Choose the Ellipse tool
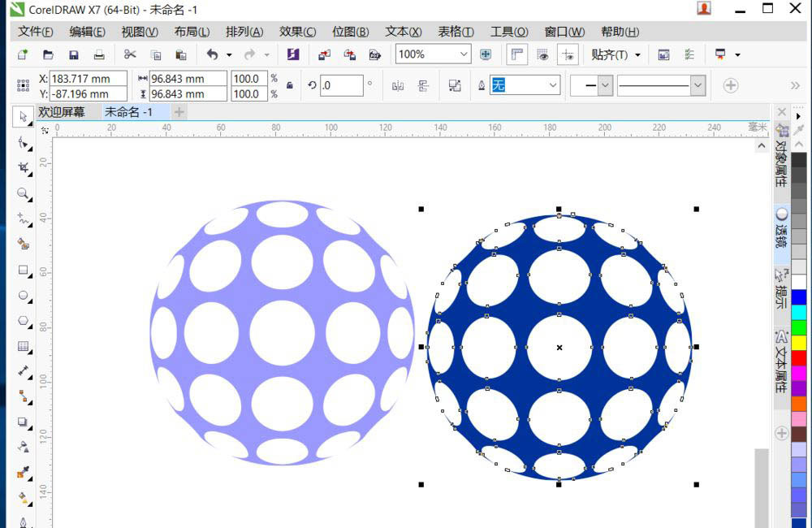812x528 pixels. click(x=23, y=296)
